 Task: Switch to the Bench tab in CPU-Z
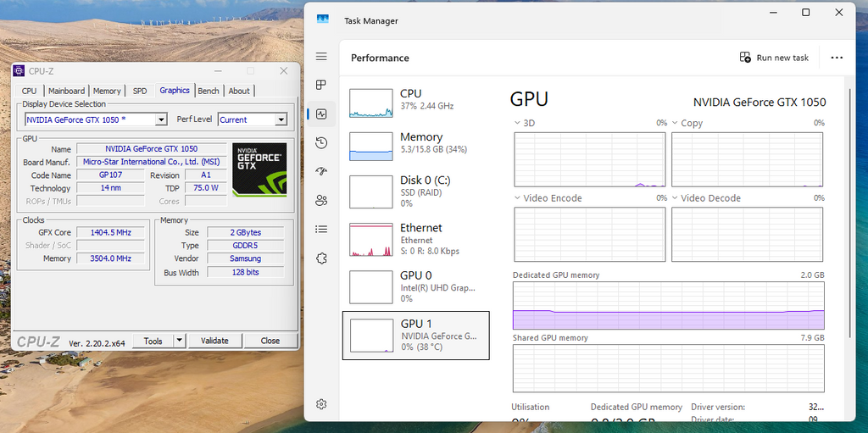pos(209,91)
